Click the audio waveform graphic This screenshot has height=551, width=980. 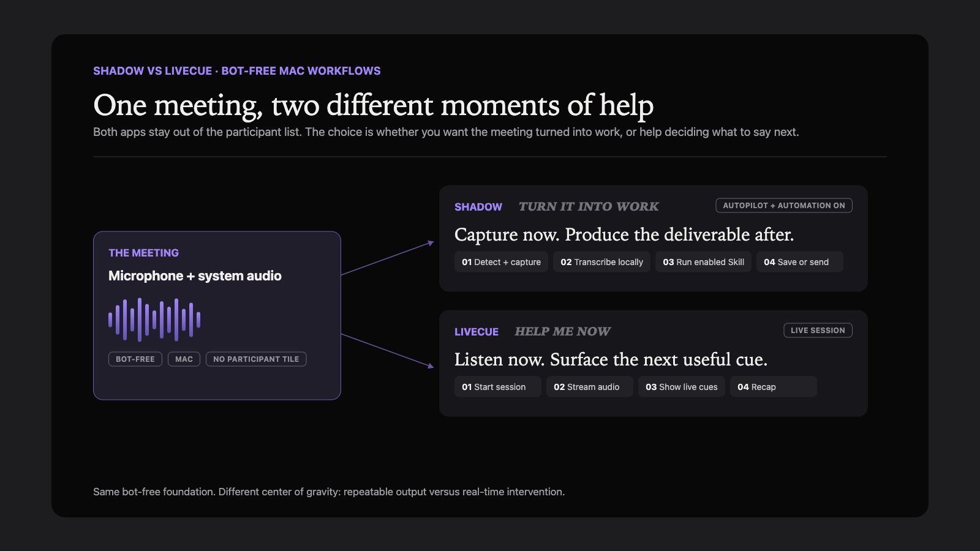(154, 320)
